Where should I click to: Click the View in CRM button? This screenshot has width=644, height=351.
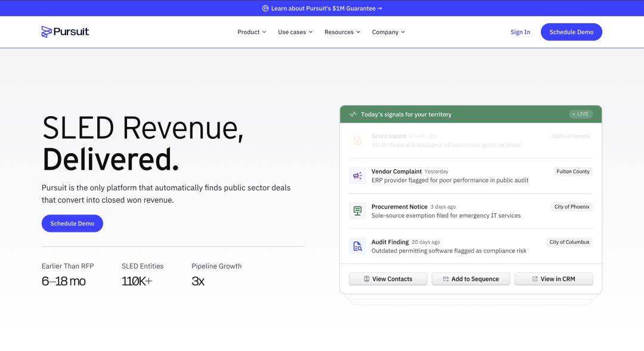[553, 279]
